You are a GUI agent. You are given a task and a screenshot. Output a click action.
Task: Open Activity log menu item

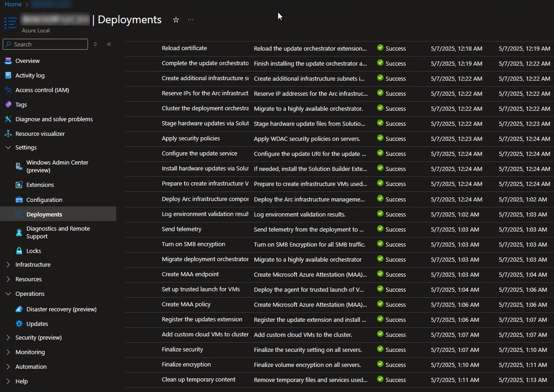tap(30, 75)
